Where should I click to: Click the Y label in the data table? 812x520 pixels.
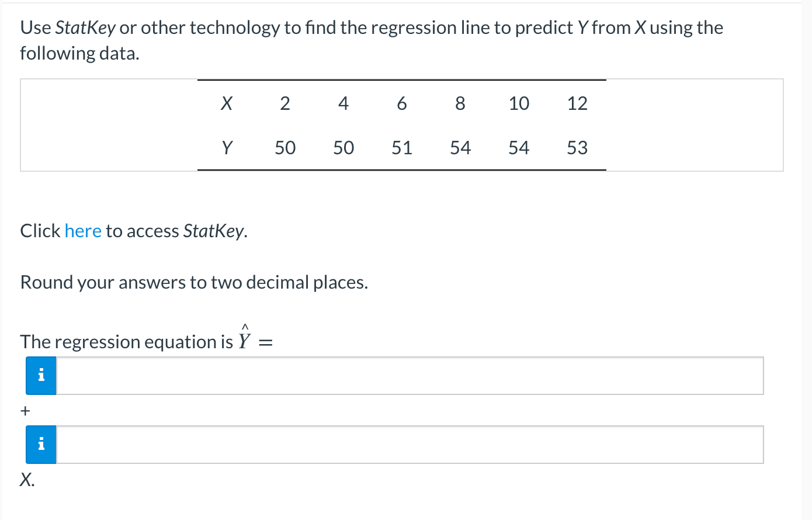[227, 147]
